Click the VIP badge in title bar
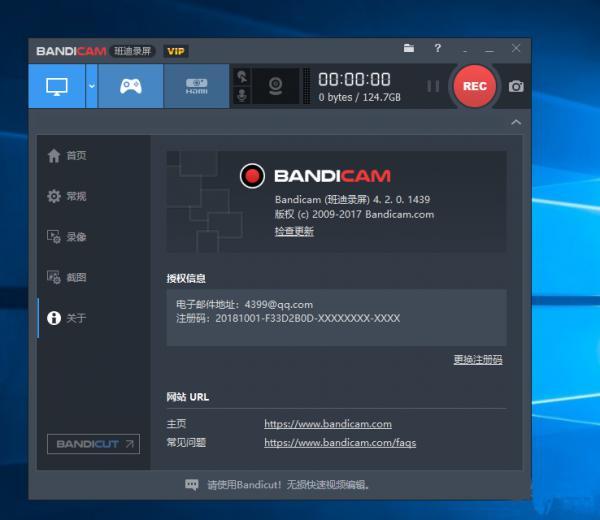This screenshot has height=520, width=600. [x=176, y=51]
